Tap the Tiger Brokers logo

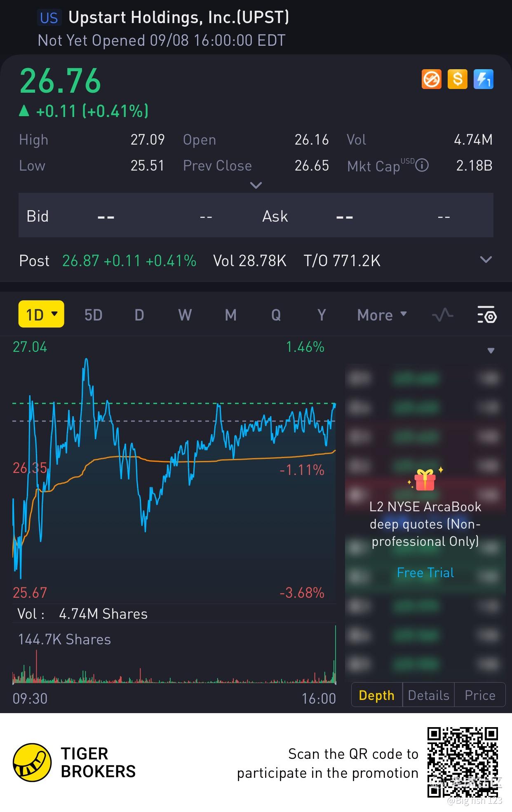32,762
